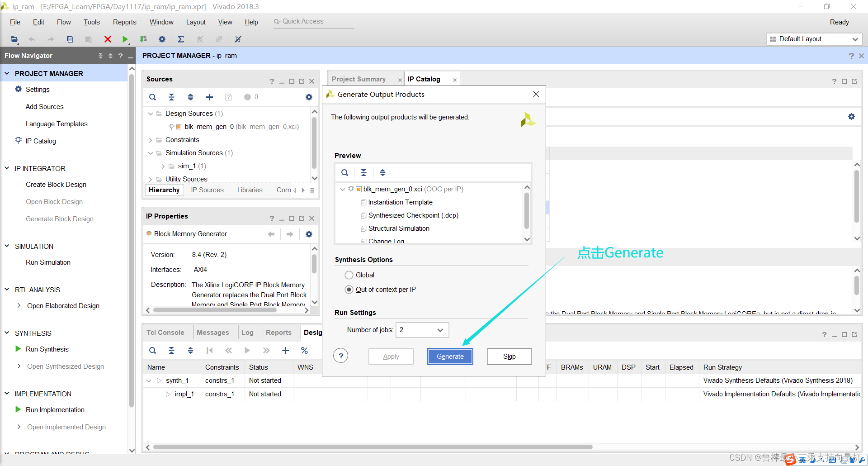Expand the Constraints folder in Sources
This screenshot has height=466, width=868.
(x=151, y=140)
